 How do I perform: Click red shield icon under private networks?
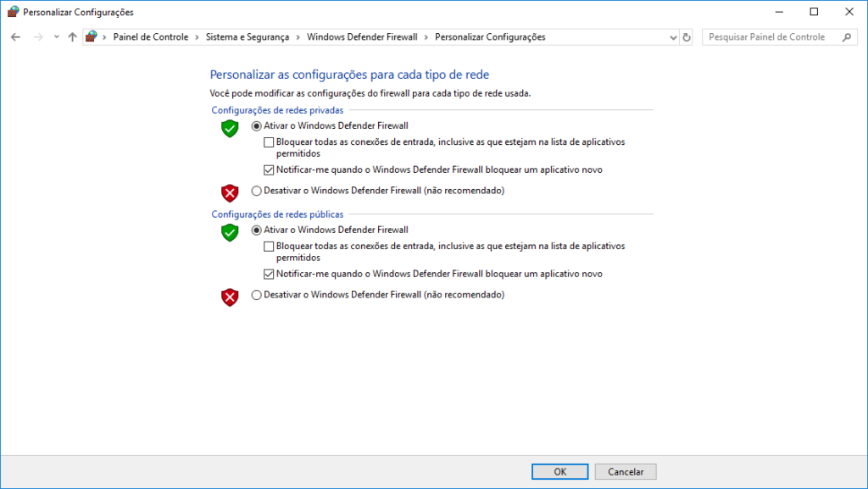click(230, 193)
